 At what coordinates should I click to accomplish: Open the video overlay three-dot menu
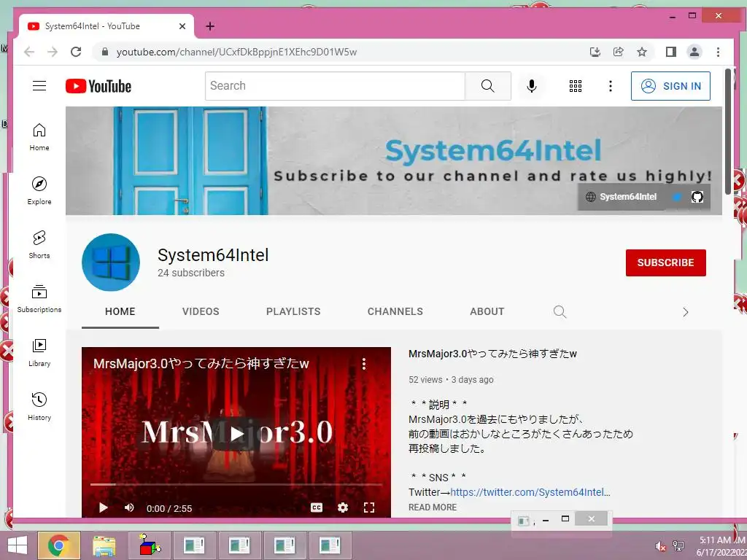pyautogui.click(x=364, y=364)
